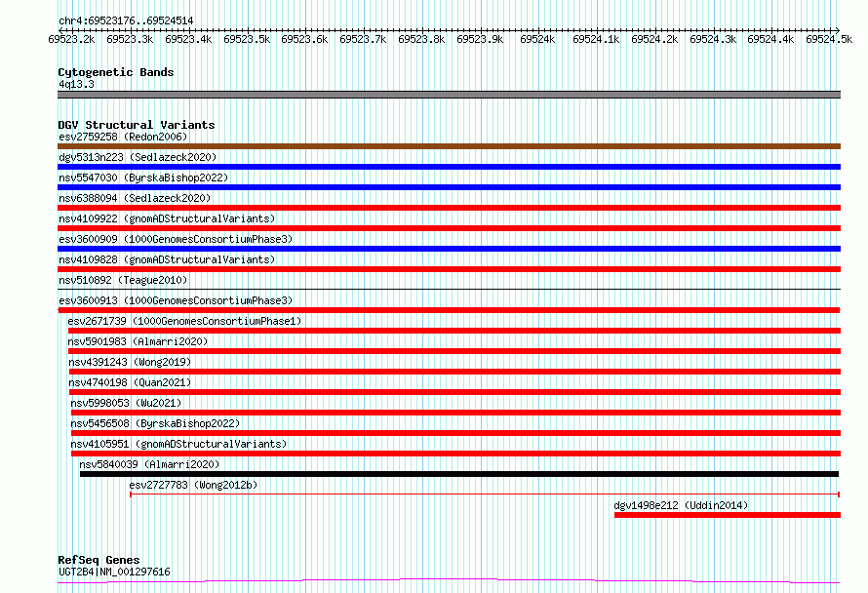The height and width of the screenshot is (593, 868).
Task: Click the black nsv5840039 variant bar
Action: [x=459, y=474]
